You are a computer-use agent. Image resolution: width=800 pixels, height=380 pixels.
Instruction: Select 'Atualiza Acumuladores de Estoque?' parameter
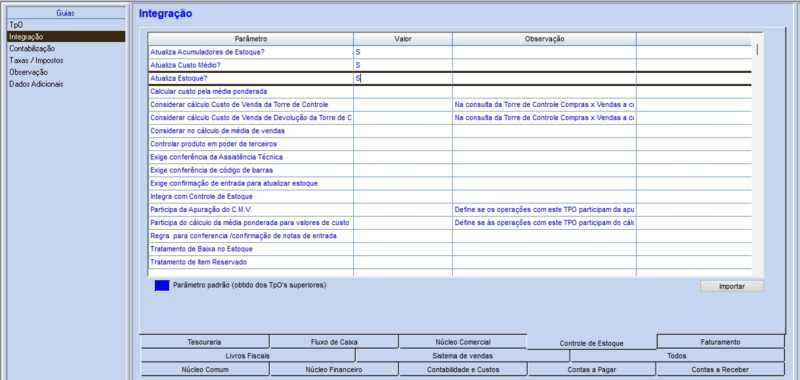click(251, 52)
